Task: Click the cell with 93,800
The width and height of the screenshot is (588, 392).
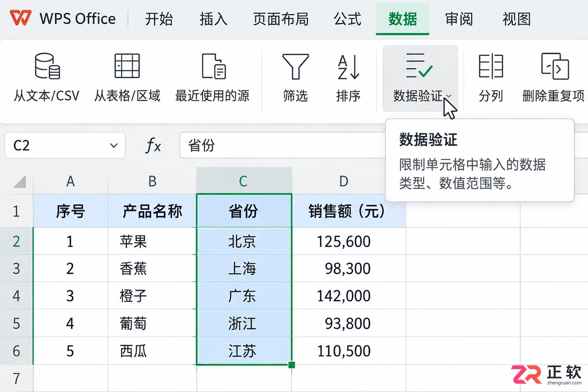Action: [349, 323]
